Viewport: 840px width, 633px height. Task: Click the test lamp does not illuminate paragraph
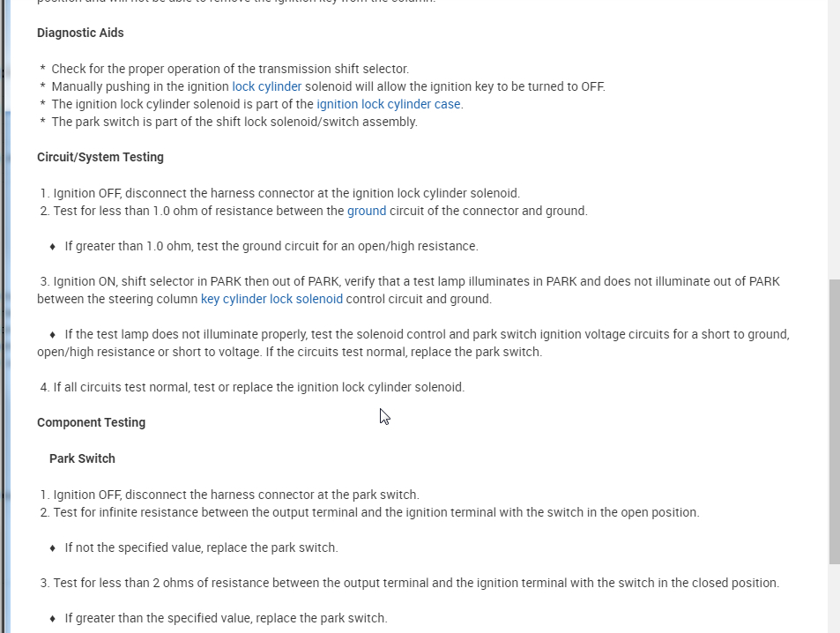coord(414,343)
